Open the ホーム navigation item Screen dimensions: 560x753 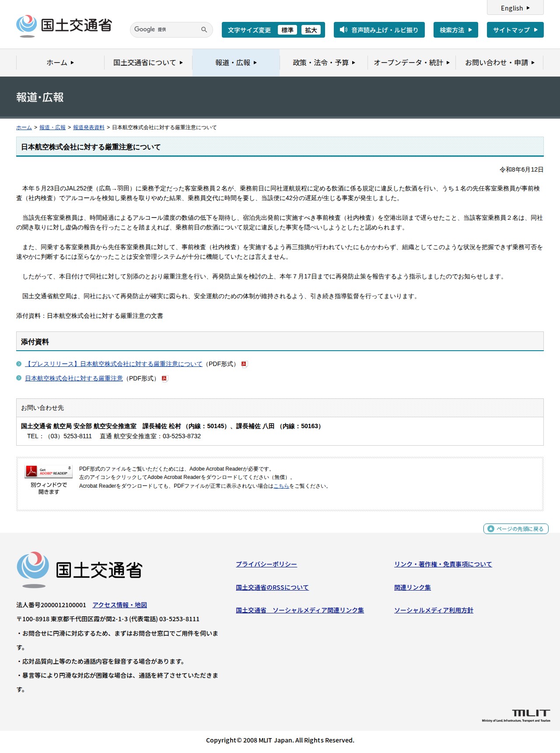pyautogui.click(x=60, y=63)
